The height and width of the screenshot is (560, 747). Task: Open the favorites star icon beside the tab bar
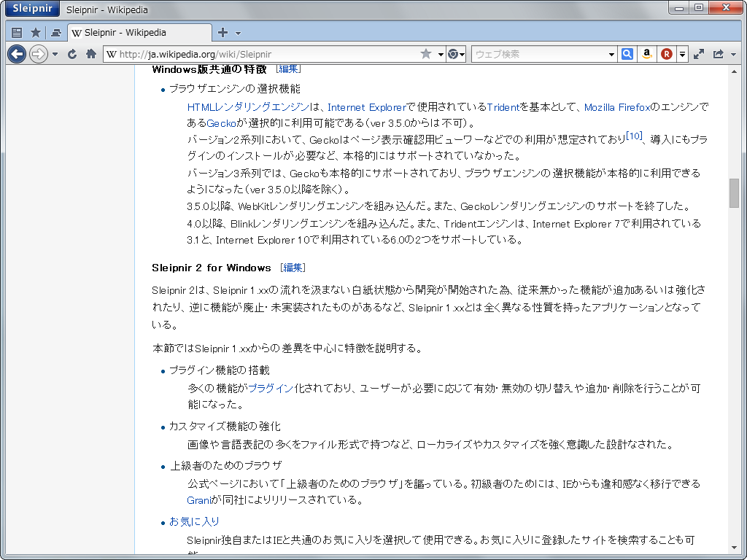[x=35, y=32]
